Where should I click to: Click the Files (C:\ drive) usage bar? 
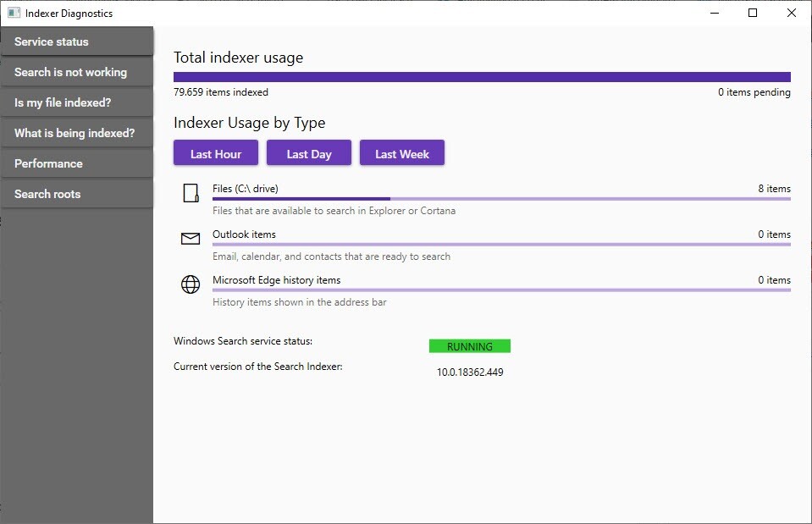(x=501, y=199)
